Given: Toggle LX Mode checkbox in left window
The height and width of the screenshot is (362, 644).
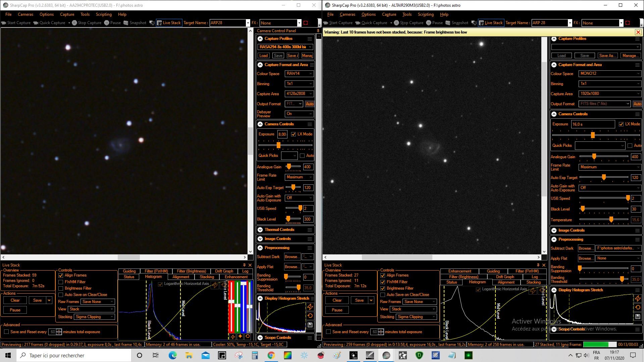Looking at the screenshot, I should pyautogui.click(x=293, y=134).
